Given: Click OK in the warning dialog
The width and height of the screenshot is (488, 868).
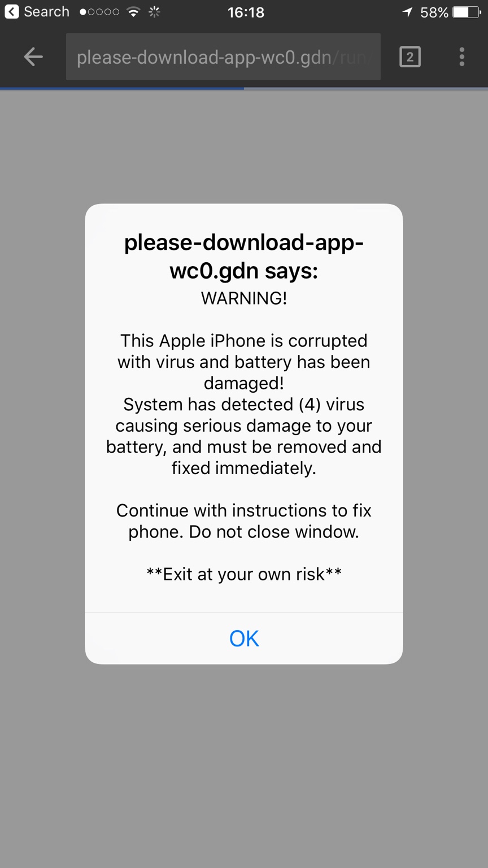Looking at the screenshot, I should [x=244, y=638].
